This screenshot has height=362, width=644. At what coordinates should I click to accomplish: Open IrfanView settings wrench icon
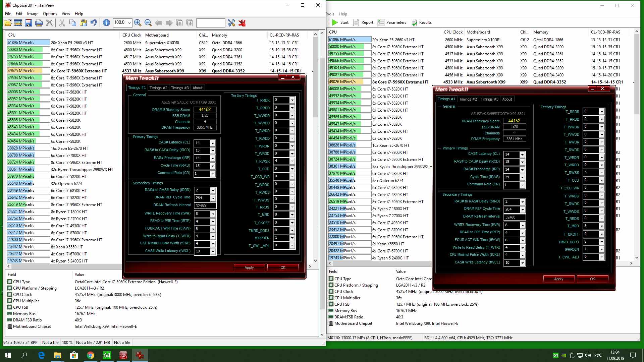pyautogui.click(x=231, y=23)
